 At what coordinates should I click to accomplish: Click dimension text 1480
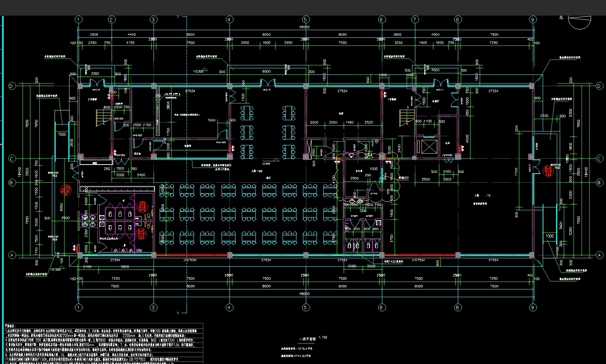350,122
